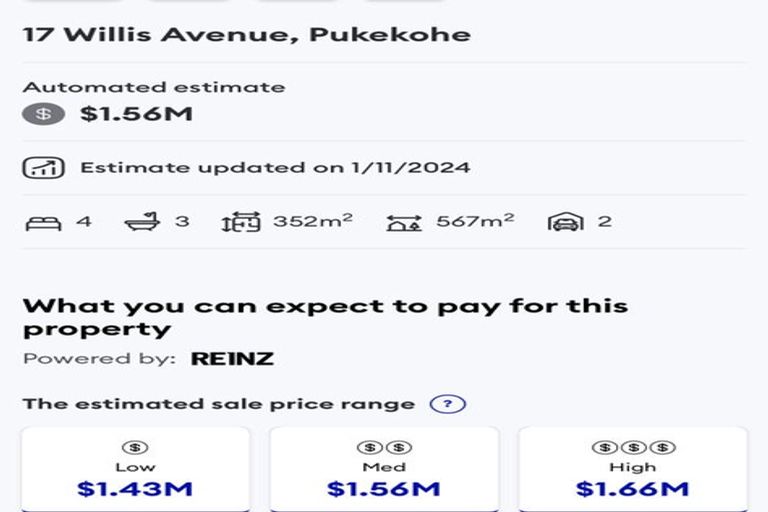The height and width of the screenshot is (512, 768).
Task: Click the bathtub bathrooms icon
Action: (143, 222)
